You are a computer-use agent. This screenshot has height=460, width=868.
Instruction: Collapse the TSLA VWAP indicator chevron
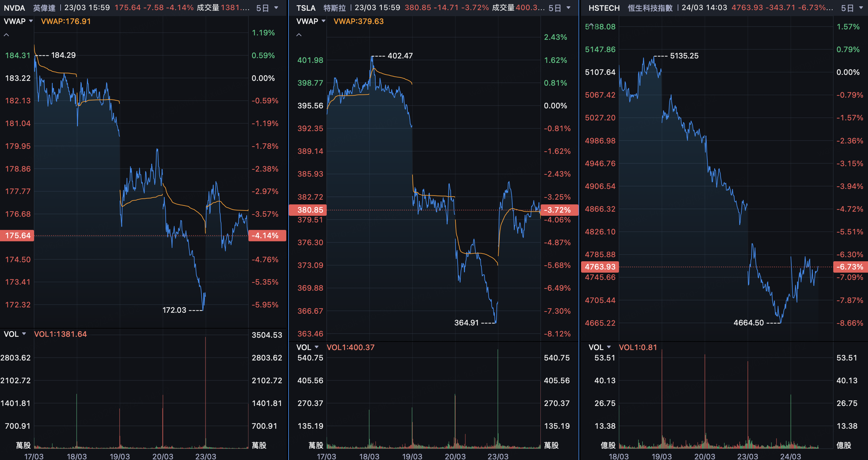pos(299,35)
